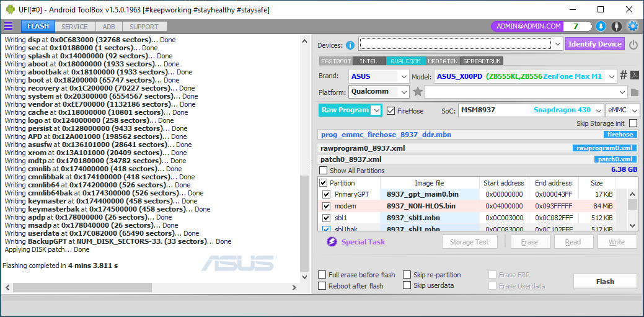644x317 pixels.
Task: Open the PDF manual icon
Action: tap(635, 75)
